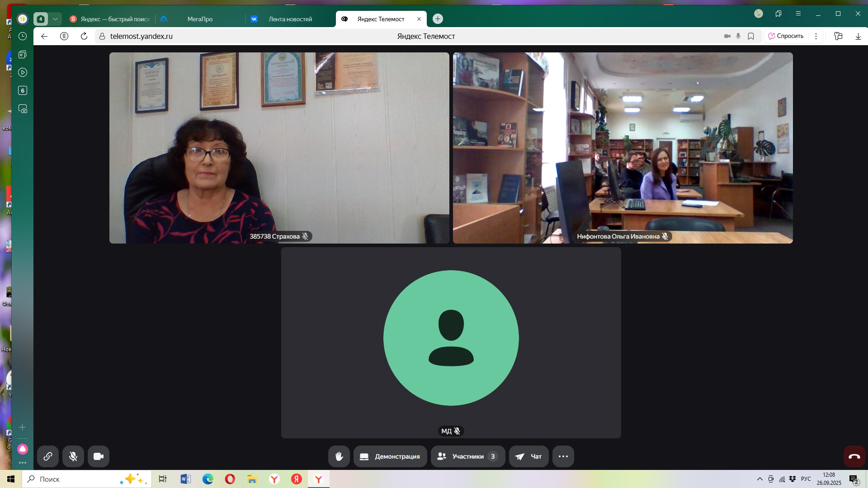This screenshot has height=488, width=868.
Task: Raise hand in the meeting
Action: 339,456
